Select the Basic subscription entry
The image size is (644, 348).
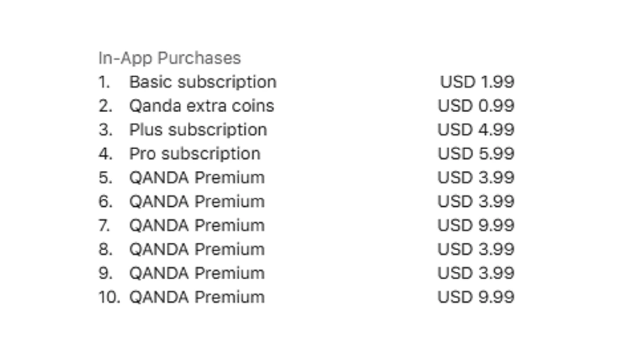202,82
